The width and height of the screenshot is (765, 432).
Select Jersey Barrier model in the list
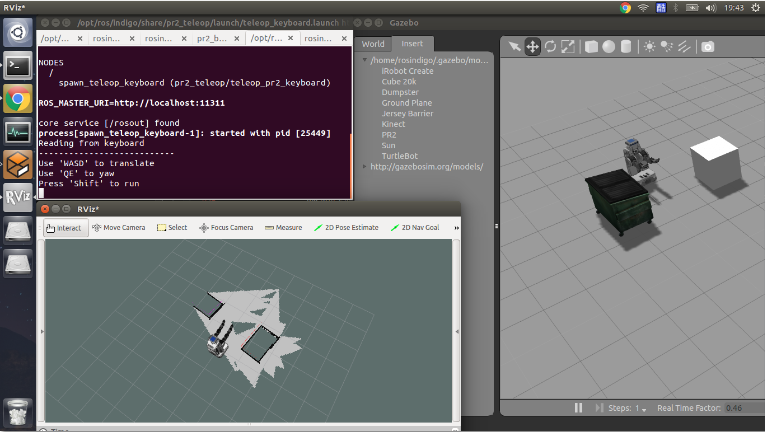tap(407, 114)
